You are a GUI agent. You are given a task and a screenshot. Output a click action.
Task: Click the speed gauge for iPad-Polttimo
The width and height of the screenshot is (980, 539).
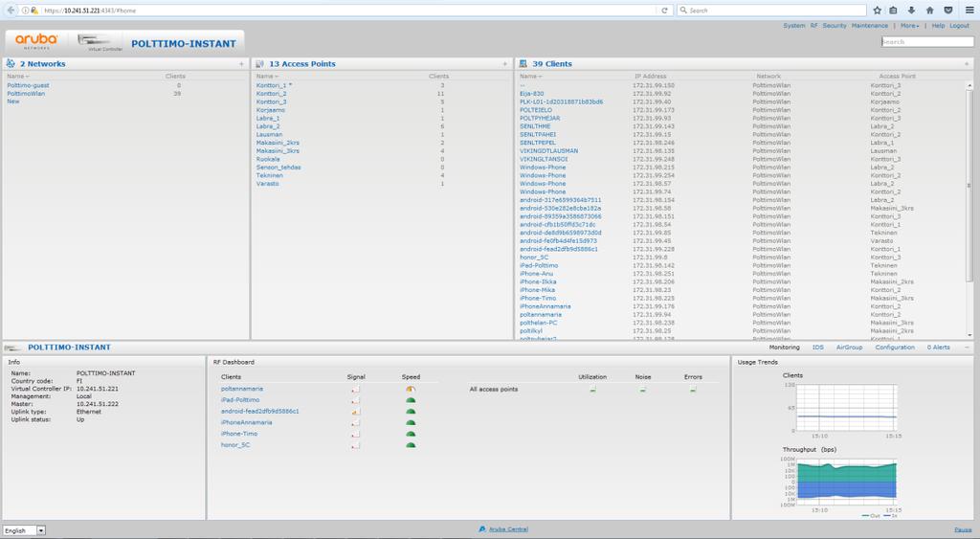click(411, 400)
